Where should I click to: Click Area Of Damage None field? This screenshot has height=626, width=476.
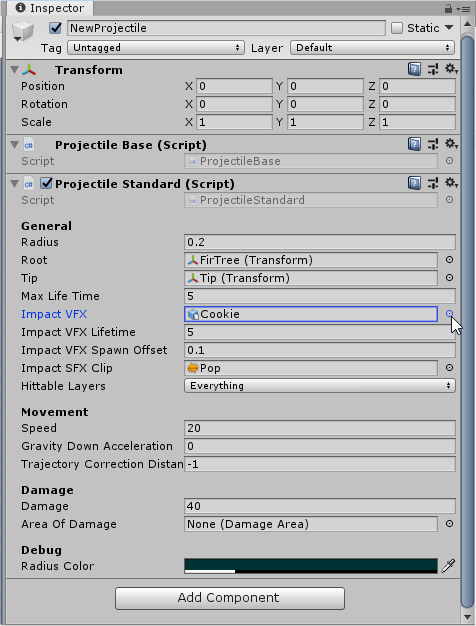311,524
